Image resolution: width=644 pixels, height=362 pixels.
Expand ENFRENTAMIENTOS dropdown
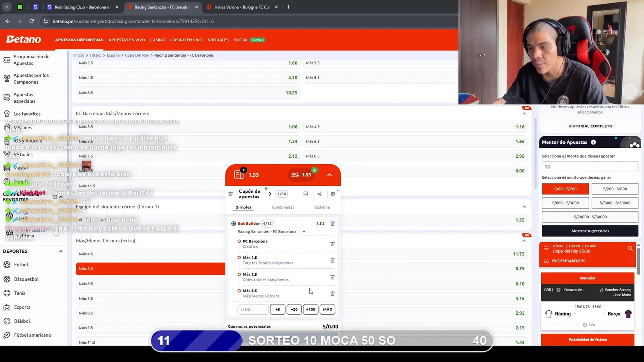click(x=631, y=261)
